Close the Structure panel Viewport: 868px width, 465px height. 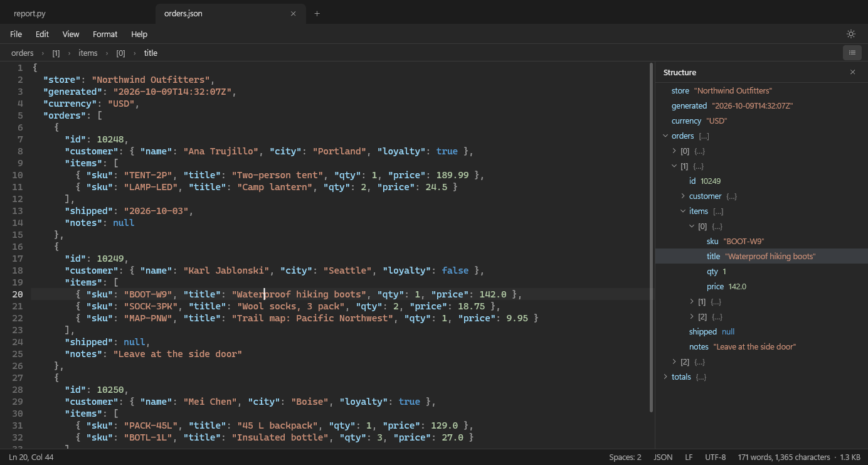coord(852,72)
